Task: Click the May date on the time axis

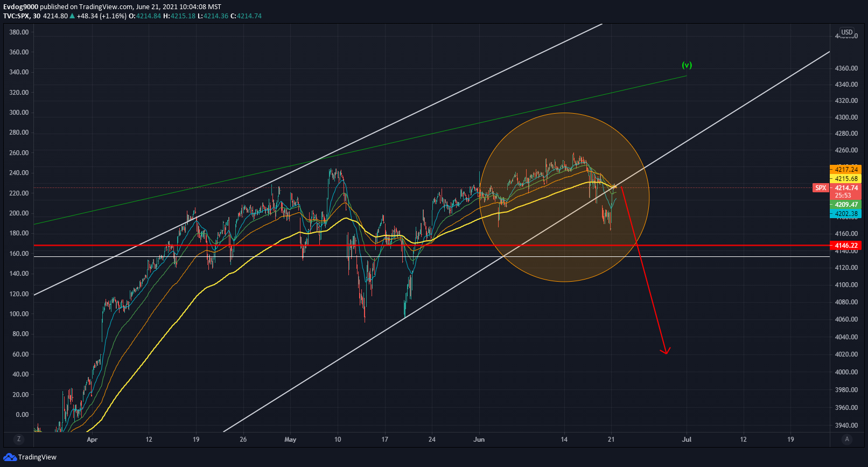Action: (x=290, y=440)
